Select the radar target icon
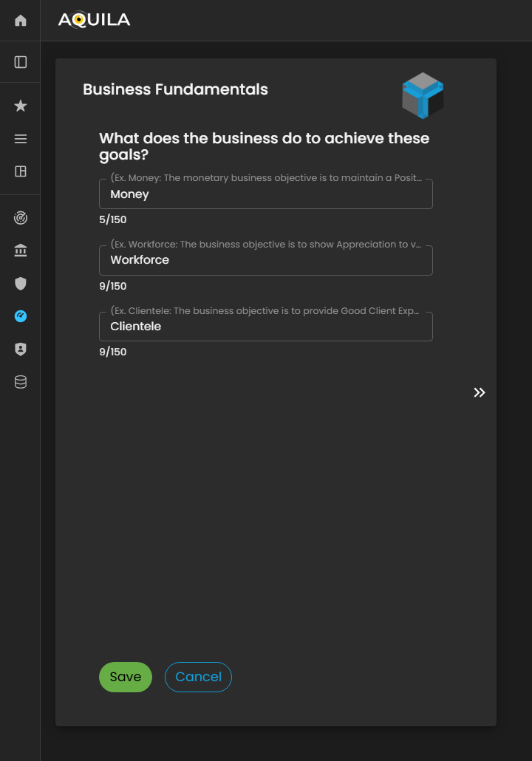This screenshot has width=532, height=761. 21,218
